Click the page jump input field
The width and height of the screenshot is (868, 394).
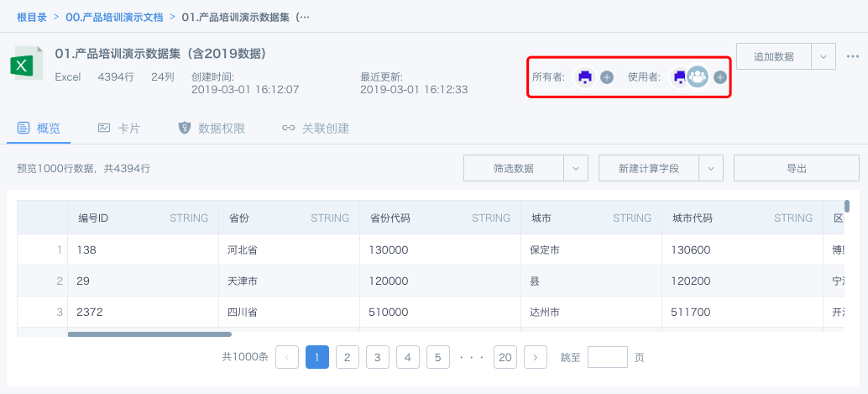tap(607, 357)
